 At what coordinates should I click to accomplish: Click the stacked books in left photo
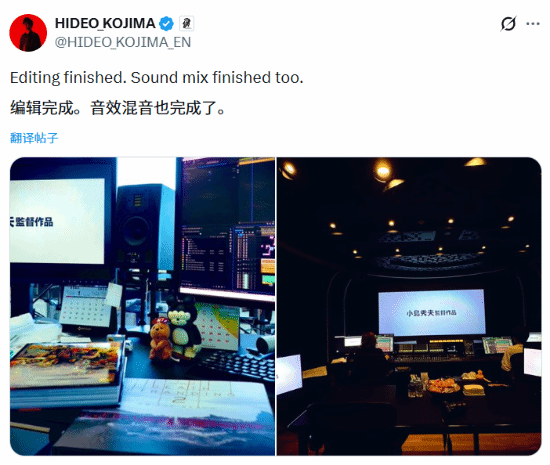pos(65,373)
